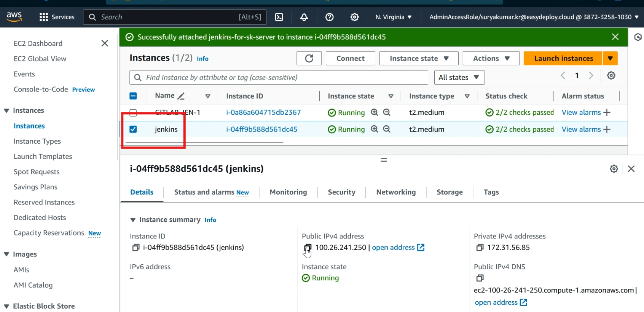Collapse the Instance summary section
The width and height of the screenshot is (644, 312).
coord(133,220)
